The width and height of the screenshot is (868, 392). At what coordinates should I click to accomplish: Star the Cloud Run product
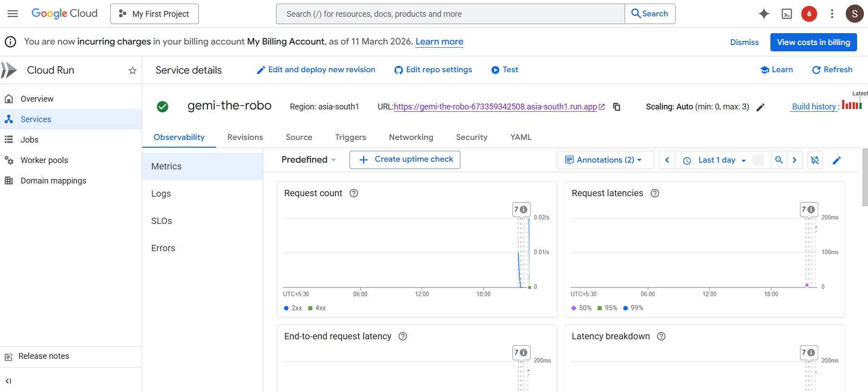pos(133,70)
